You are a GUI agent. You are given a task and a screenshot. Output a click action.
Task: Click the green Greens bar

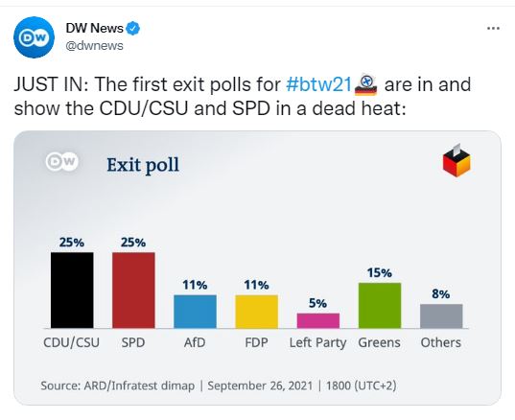(380, 305)
